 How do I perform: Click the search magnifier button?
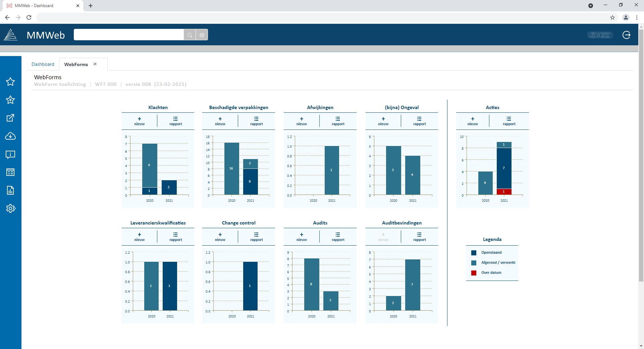point(190,35)
